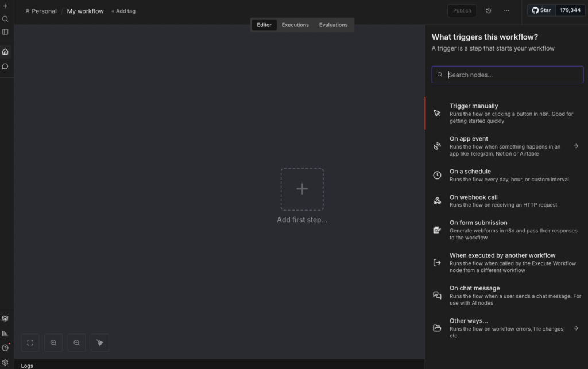The image size is (588, 369).
Task: Switch to the Evaluations tab
Action: pyautogui.click(x=333, y=25)
